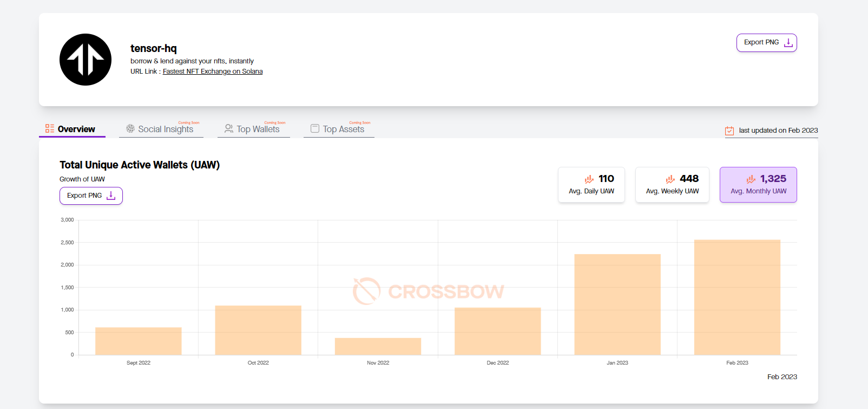Screen dimensions: 868x409
Task: Click the 2,500 y-axis value
Action: pos(67,243)
